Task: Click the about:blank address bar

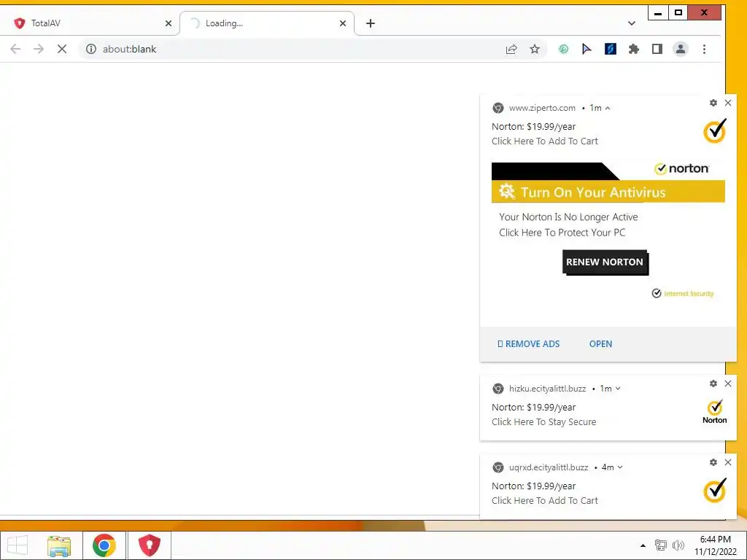Action: coord(295,49)
